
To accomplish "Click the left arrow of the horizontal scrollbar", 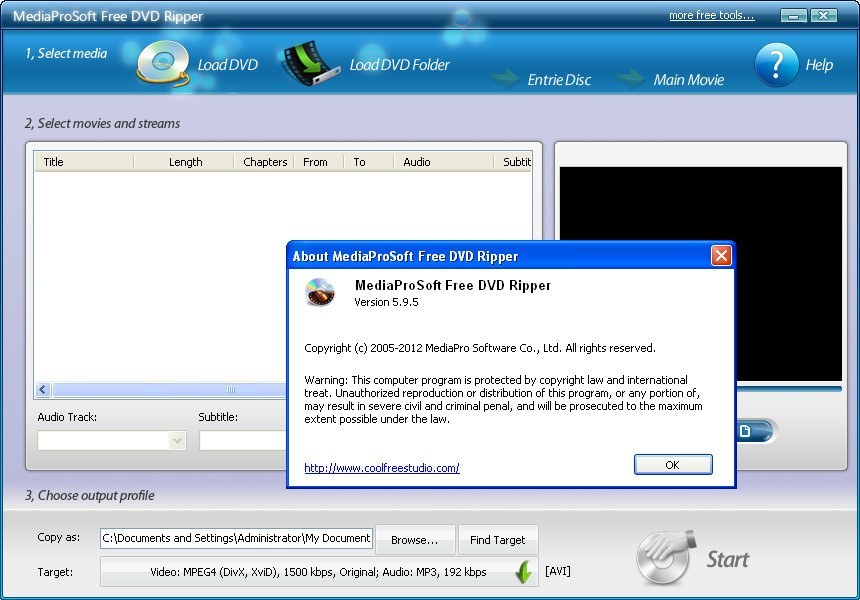I will click(42, 389).
